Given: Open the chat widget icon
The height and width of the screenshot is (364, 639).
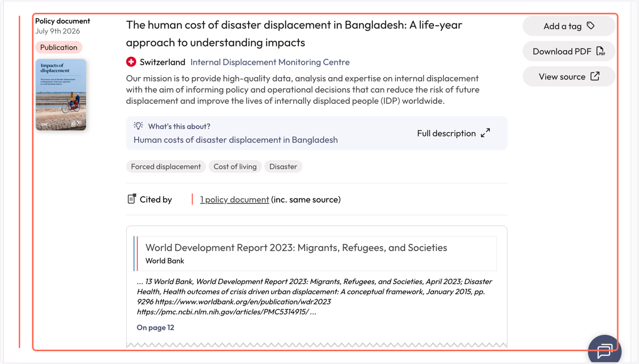Looking at the screenshot, I should [605, 351].
